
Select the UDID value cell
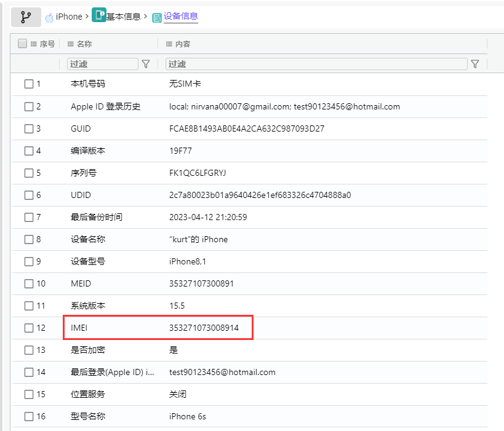[260, 196]
